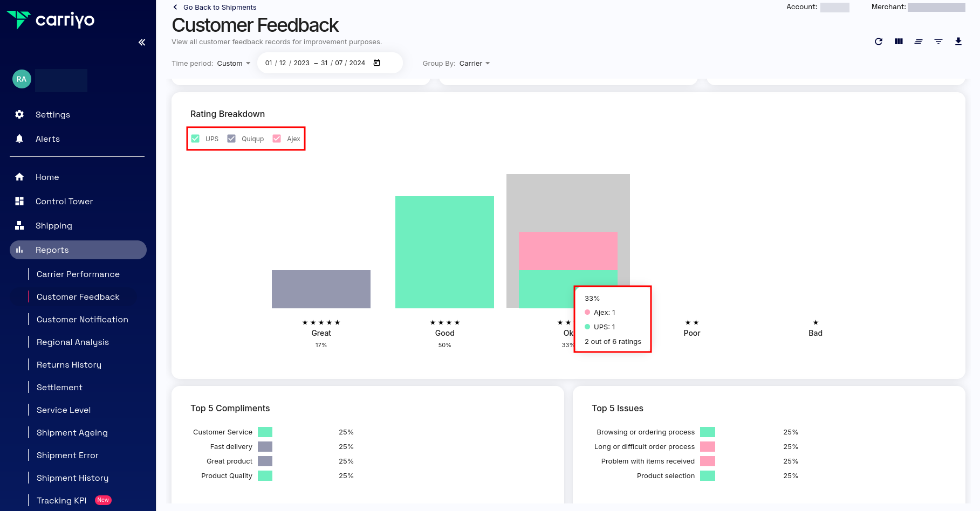Click the Great rating gray bar
Screen dimensions: 980x511
321,289
